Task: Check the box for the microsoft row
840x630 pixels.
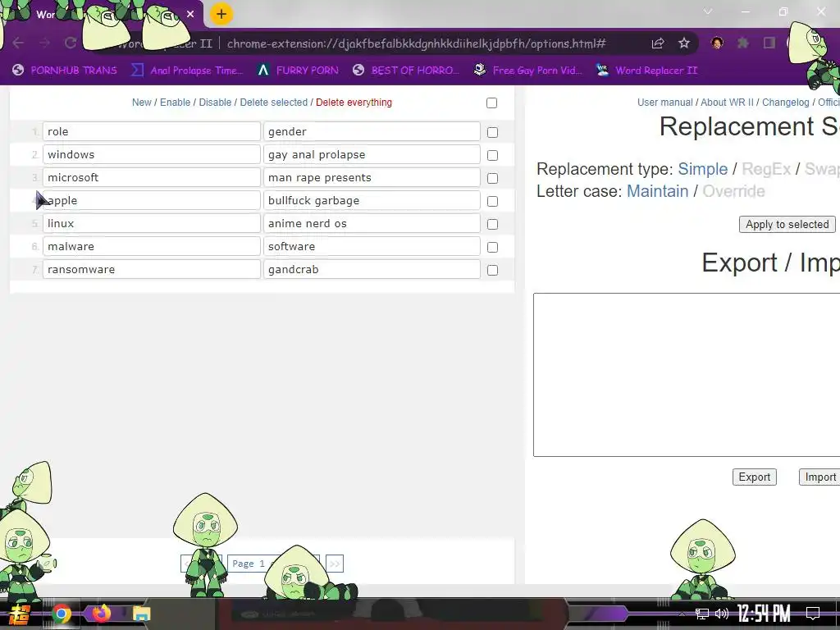Action: tap(492, 178)
